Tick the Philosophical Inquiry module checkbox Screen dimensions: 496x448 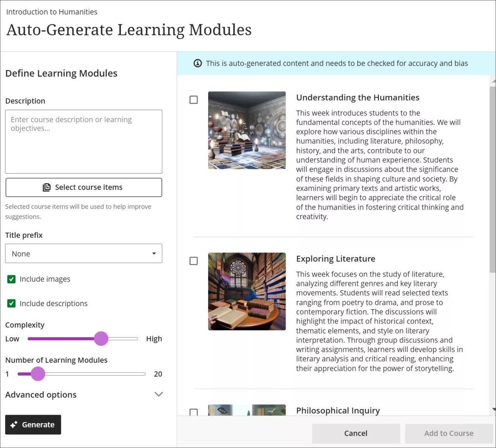(193, 413)
